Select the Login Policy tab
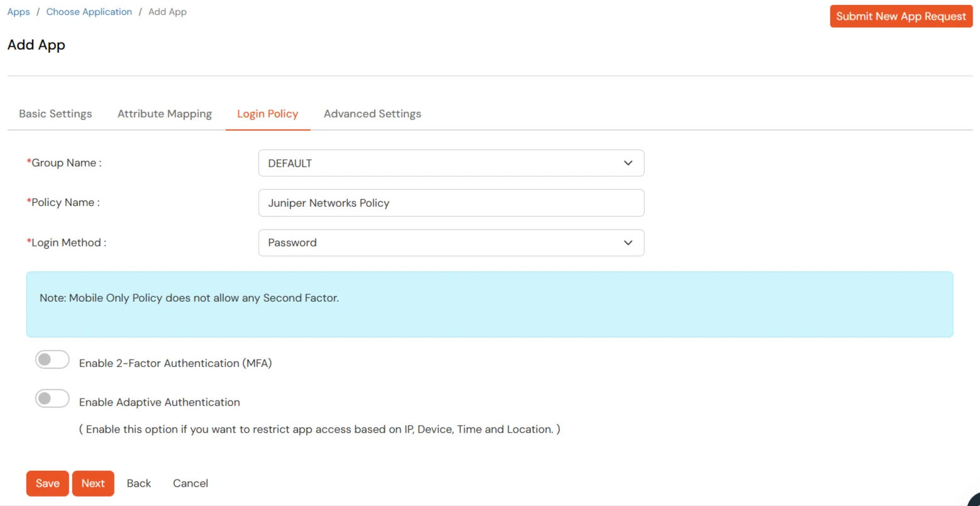The image size is (980, 506). point(267,114)
